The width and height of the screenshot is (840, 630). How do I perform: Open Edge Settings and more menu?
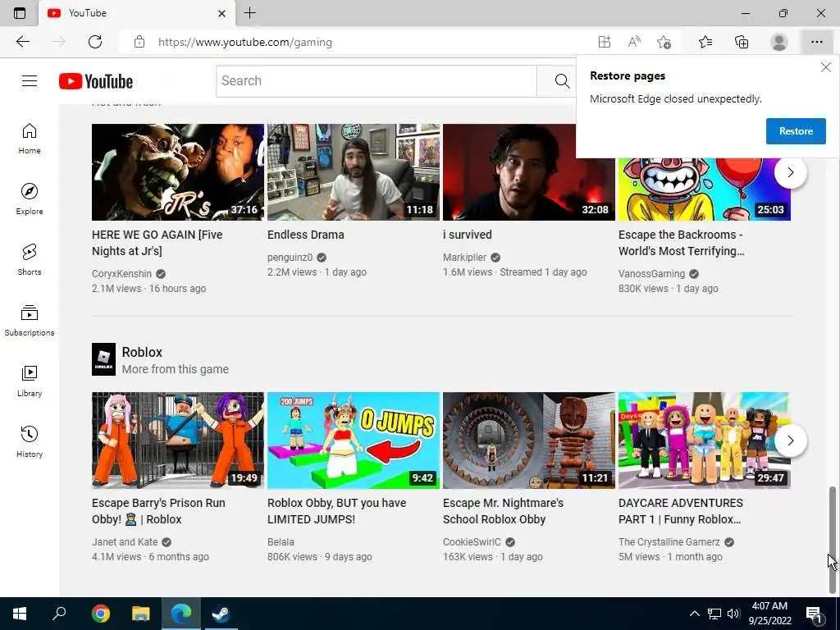coord(816,42)
